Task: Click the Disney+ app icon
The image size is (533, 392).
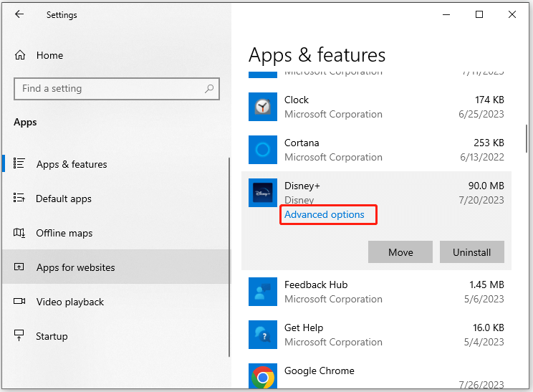Action: [x=262, y=193]
